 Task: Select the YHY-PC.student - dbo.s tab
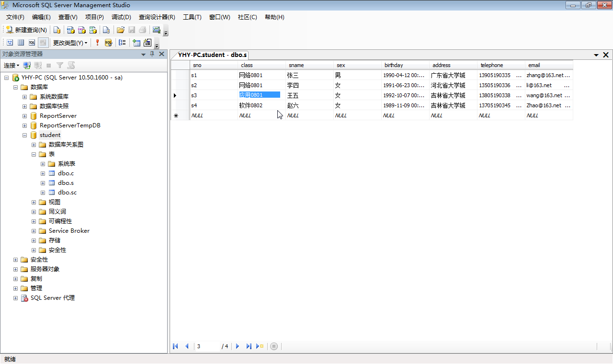(213, 55)
